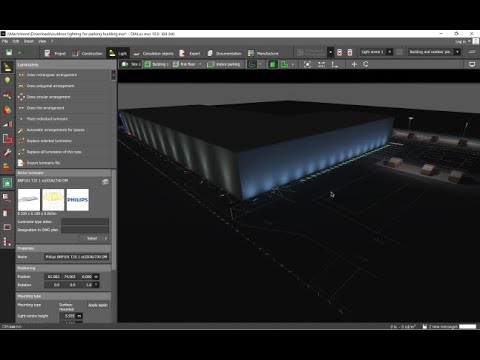Viewport: 480px width, 360px height.
Task: Open the calculation options dropdown arrow
Action: 330,52
